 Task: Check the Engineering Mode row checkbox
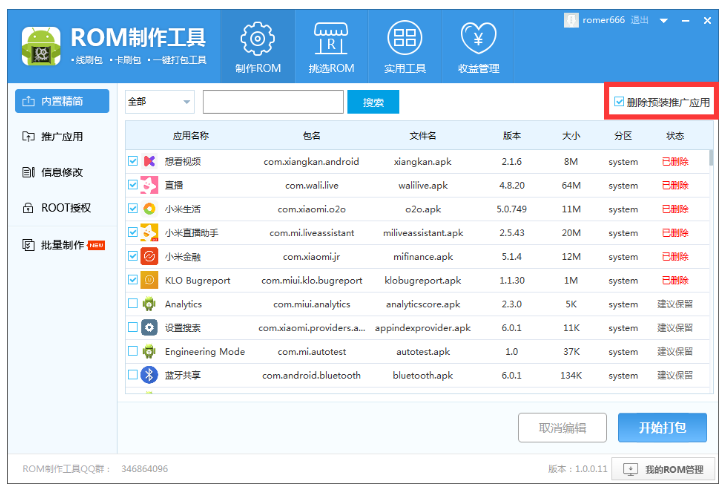tap(133, 350)
